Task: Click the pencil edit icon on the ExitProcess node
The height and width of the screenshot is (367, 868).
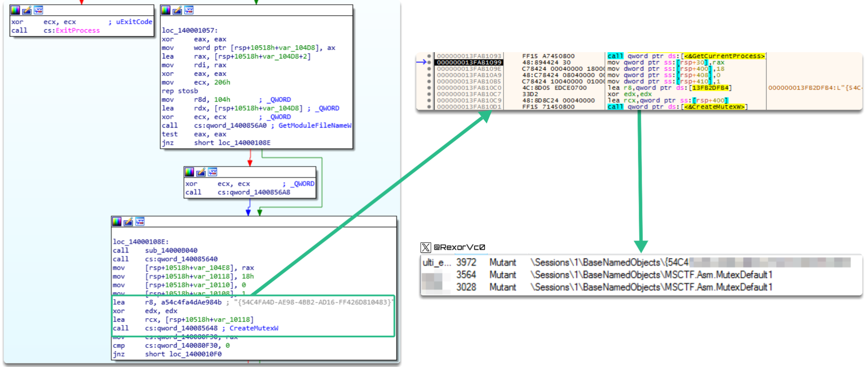Action: (x=27, y=10)
